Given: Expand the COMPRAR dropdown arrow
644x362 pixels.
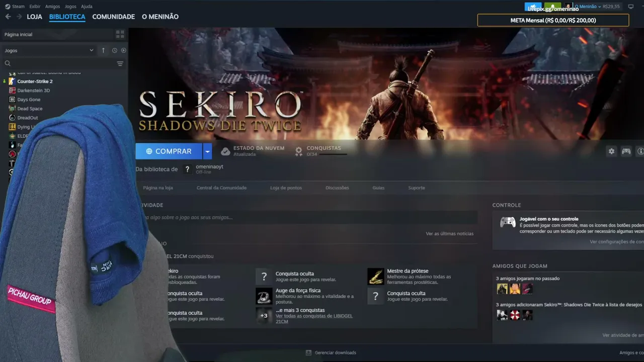Looking at the screenshot, I should pos(207,151).
